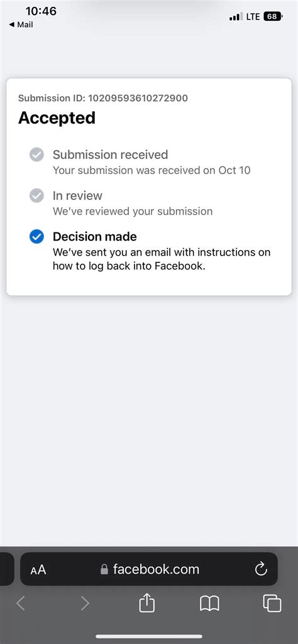Tap the battery indicator in the status bar
Image resolution: width=298 pixels, height=644 pixels.
[x=273, y=17]
